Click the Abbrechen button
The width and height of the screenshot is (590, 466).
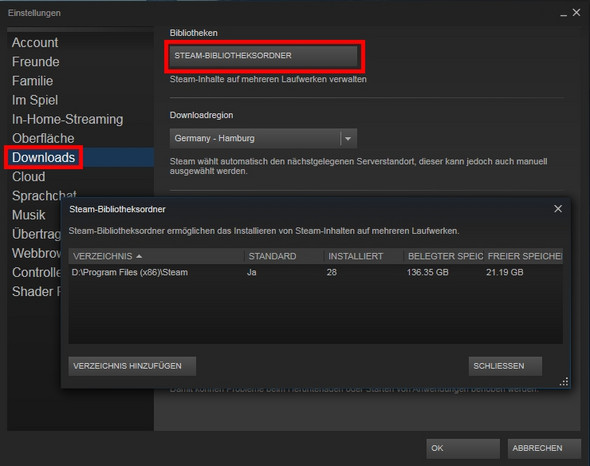coord(544,448)
